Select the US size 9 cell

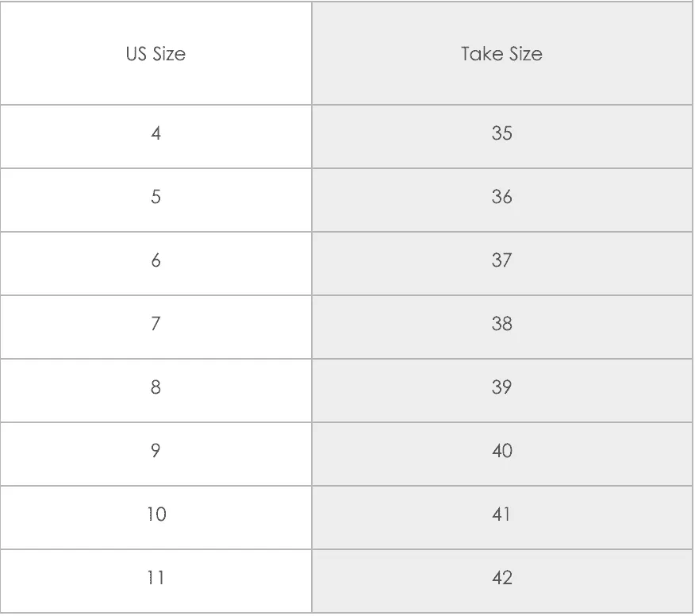[x=156, y=454]
